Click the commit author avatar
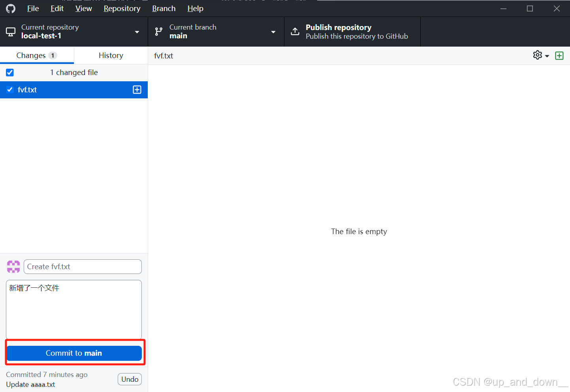 coord(13,266)
